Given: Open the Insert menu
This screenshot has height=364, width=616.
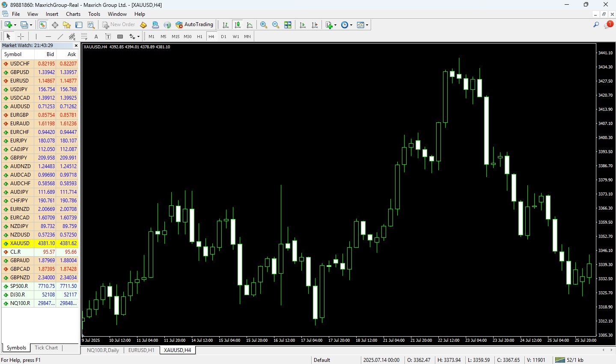Looking at the screenshot, I should pyautogui.click(x=52, y=14).
